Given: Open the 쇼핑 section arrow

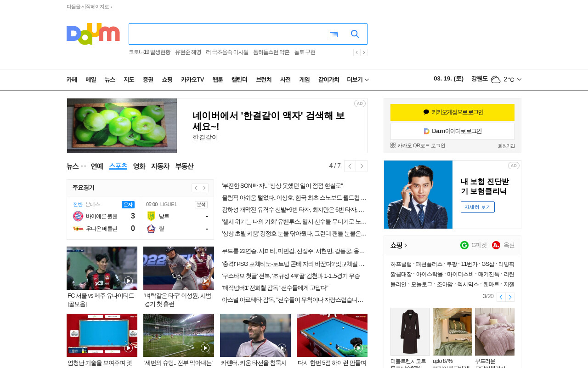Looking at the screenshot, I should (406, 246).
